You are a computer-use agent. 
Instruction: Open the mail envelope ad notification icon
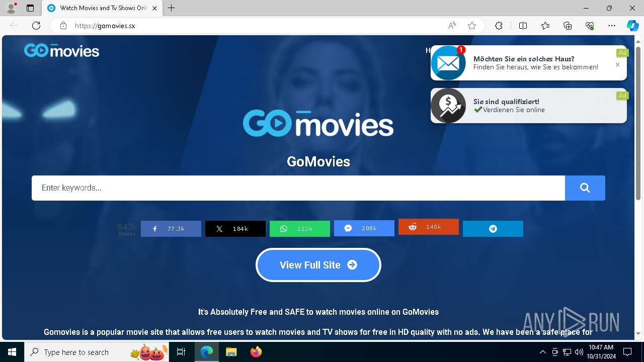point(448,63)
